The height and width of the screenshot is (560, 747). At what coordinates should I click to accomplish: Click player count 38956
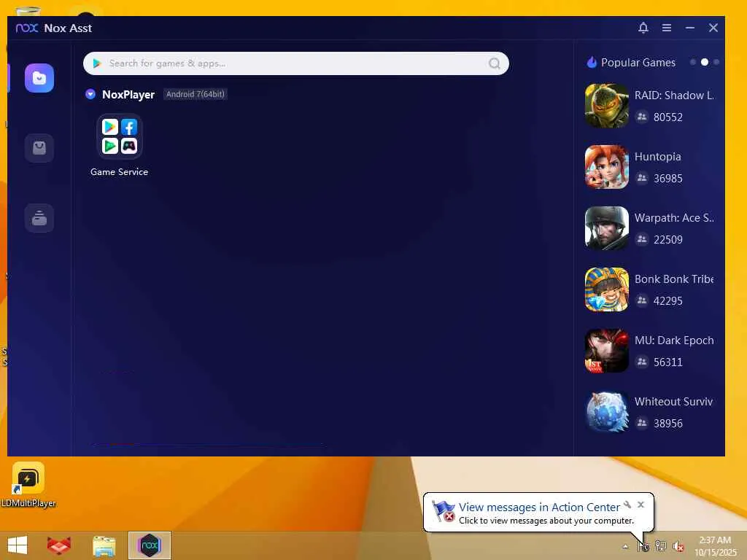(x=668, y=424)
